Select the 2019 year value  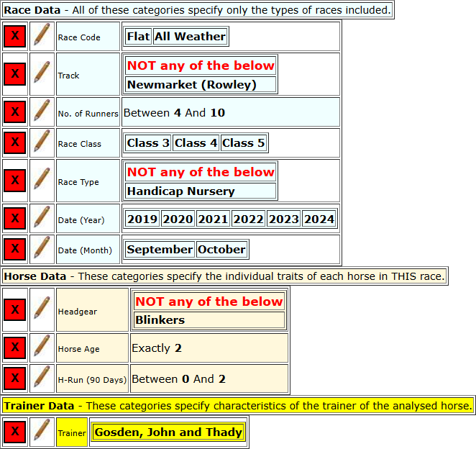coord(142,219)
